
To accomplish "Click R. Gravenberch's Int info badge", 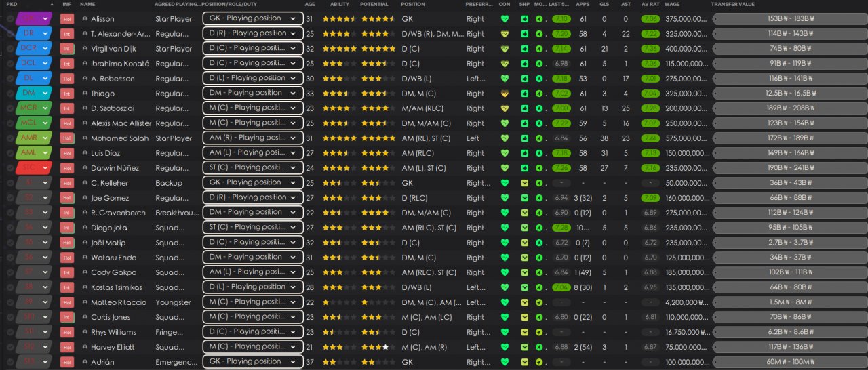I will coord(67,213).
